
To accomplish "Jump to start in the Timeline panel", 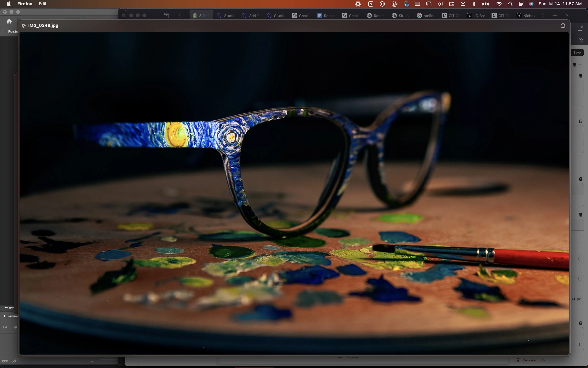I will coord(5,327).
